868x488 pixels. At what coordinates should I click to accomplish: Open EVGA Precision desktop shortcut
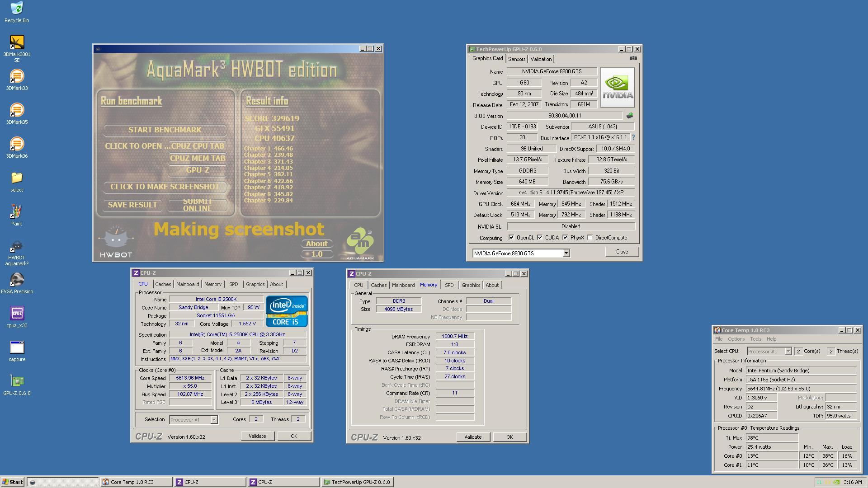[x=17, y=283]
